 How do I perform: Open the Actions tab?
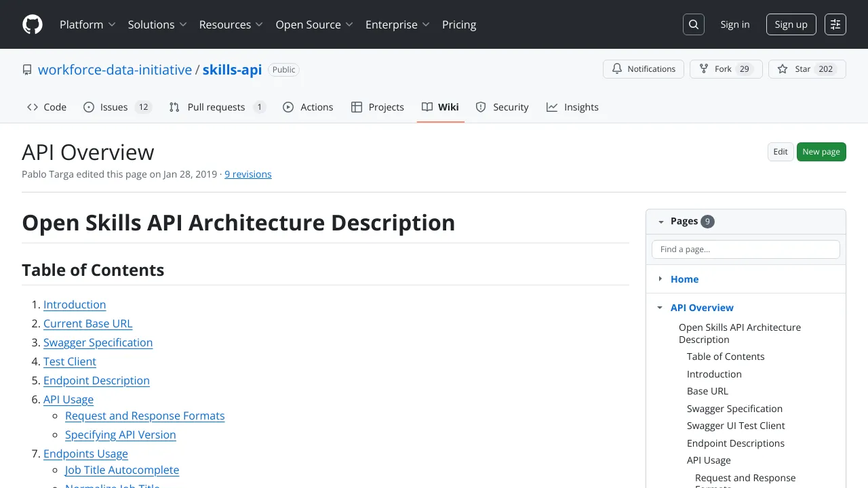[308, 107]
